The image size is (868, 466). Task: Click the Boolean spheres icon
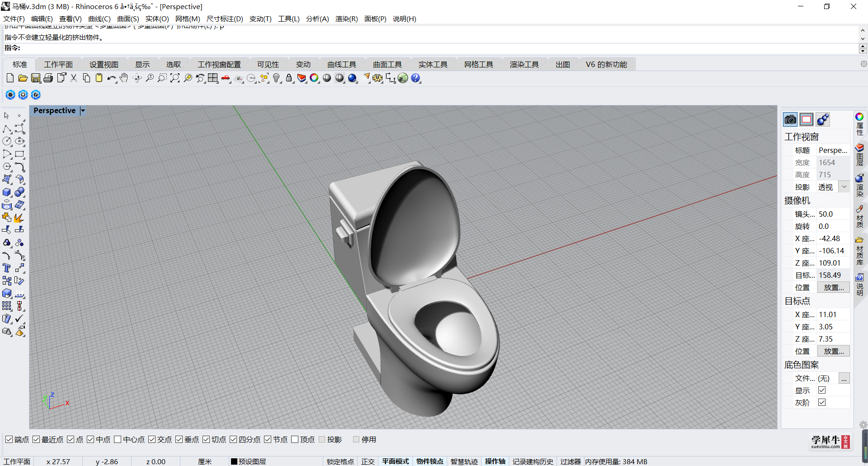coord(19,192)
